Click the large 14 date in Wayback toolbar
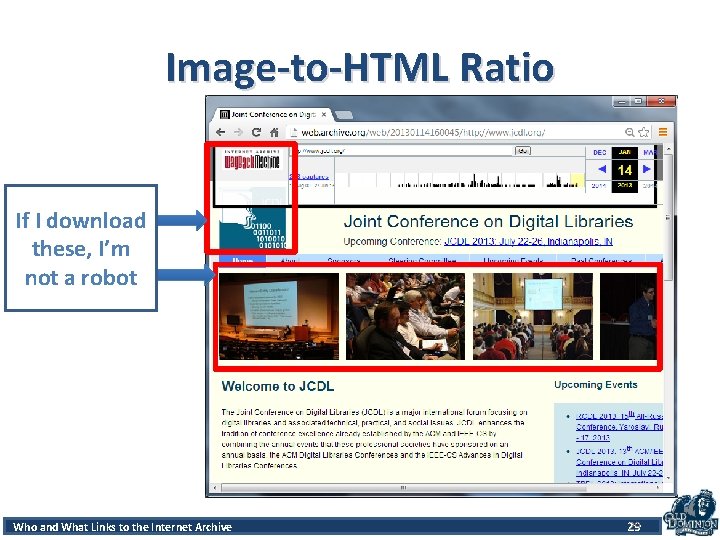Image resolution: width=720 pixels, height=540 pixels. (x=624, y=170)
